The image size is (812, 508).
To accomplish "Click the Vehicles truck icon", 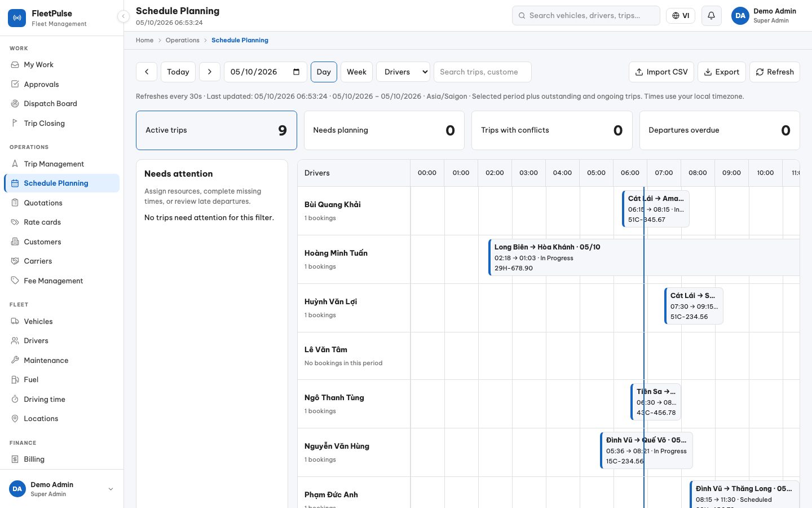I will pyautogui.click(x=15, y=321).
